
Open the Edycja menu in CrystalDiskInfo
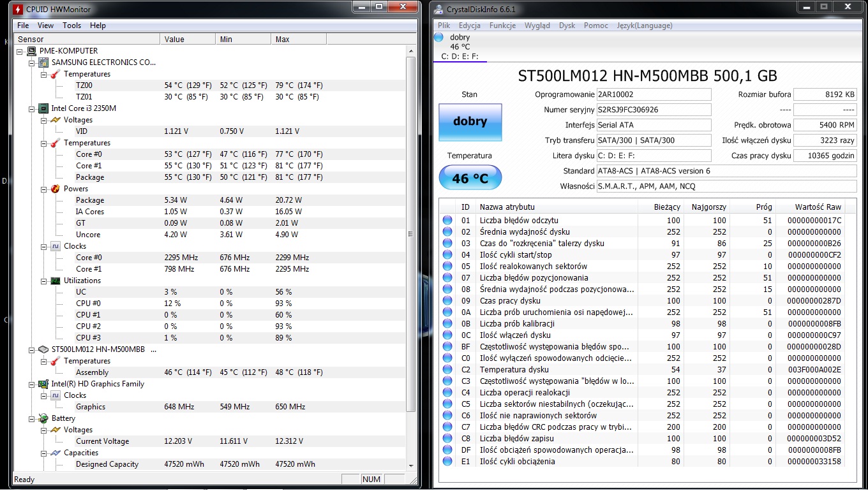(x=469, y=26)
